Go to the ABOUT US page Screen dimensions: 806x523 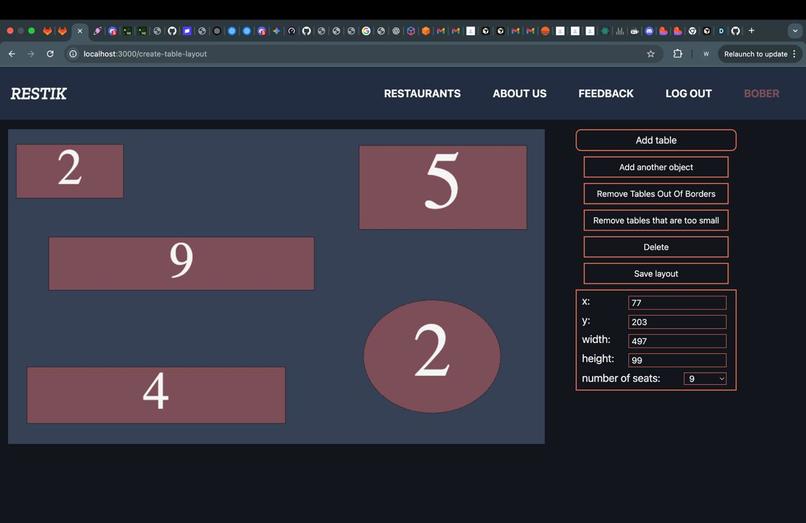pyautogui.click(x=519, y=94)
